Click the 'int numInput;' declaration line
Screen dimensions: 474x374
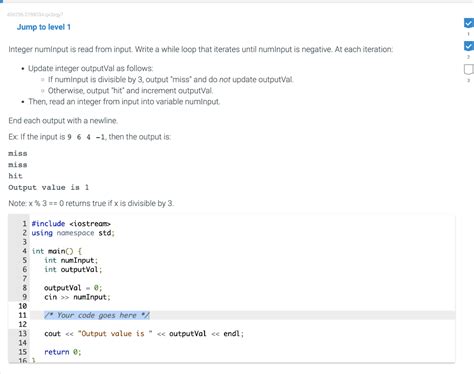(x=71, y=260)
